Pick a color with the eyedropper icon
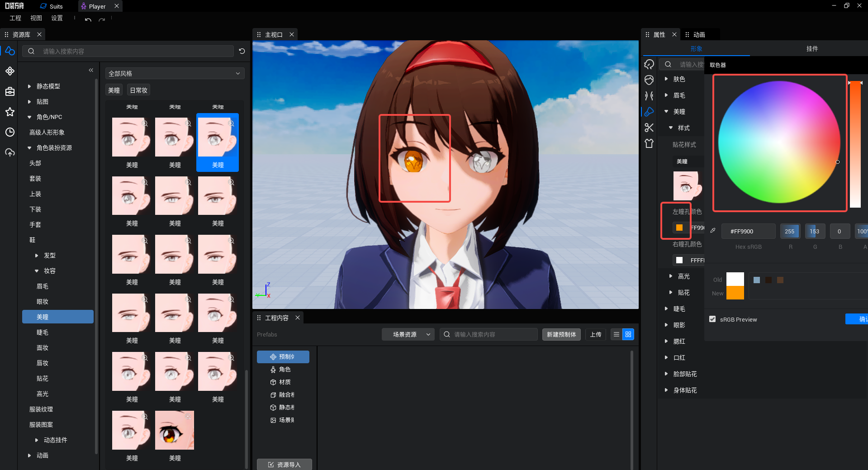This screenshot has width=868, height=470. coord(713,231)
